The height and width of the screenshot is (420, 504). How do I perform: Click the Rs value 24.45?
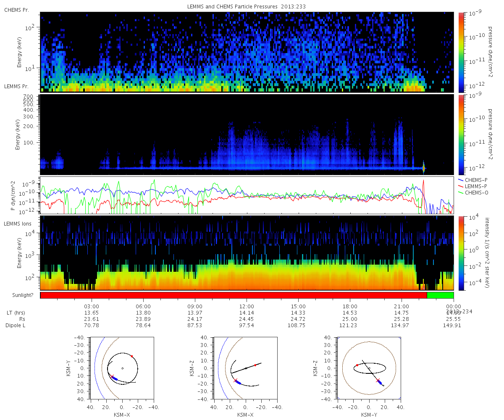pyautogui.click(x=247, y=319)
